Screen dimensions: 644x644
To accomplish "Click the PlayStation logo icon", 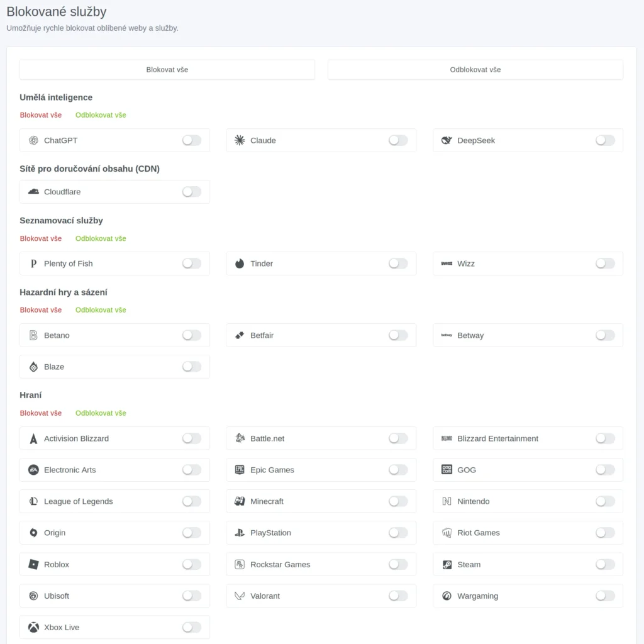I will (240, 533).
